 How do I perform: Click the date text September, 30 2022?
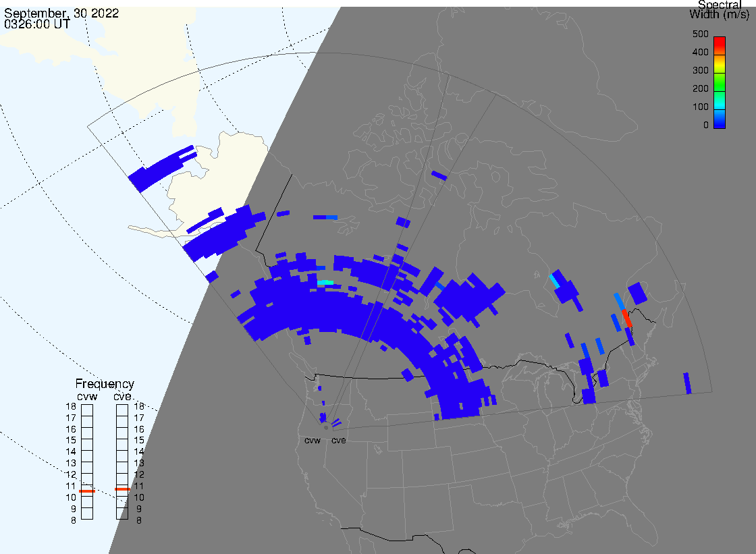(61, 13)
